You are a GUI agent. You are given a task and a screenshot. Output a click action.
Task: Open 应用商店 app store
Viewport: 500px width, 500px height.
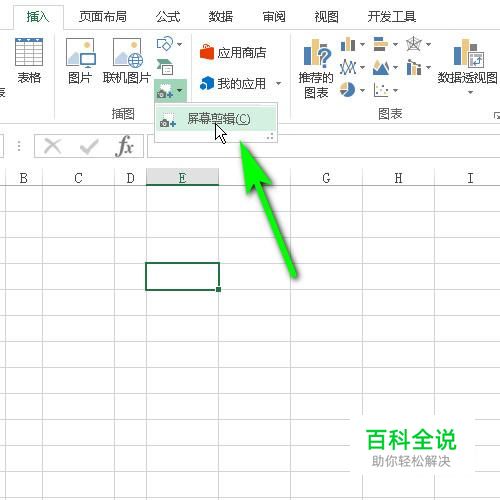pyautogui.click(x=233, y=52)
